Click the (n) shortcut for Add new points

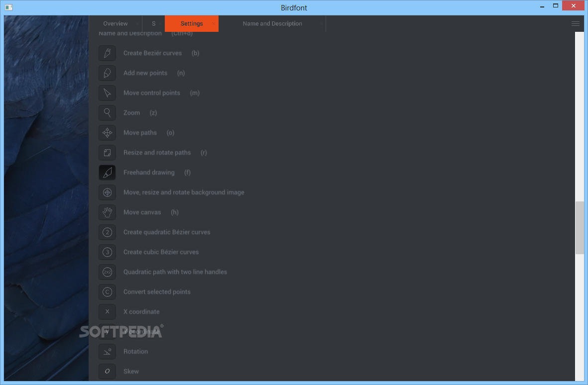[x=181, y=73]
